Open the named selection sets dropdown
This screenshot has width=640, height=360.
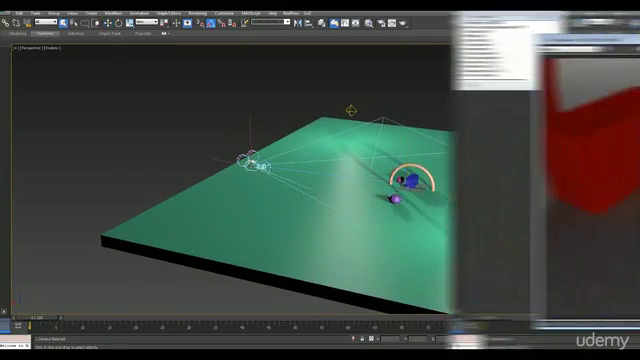pos(271,22)
